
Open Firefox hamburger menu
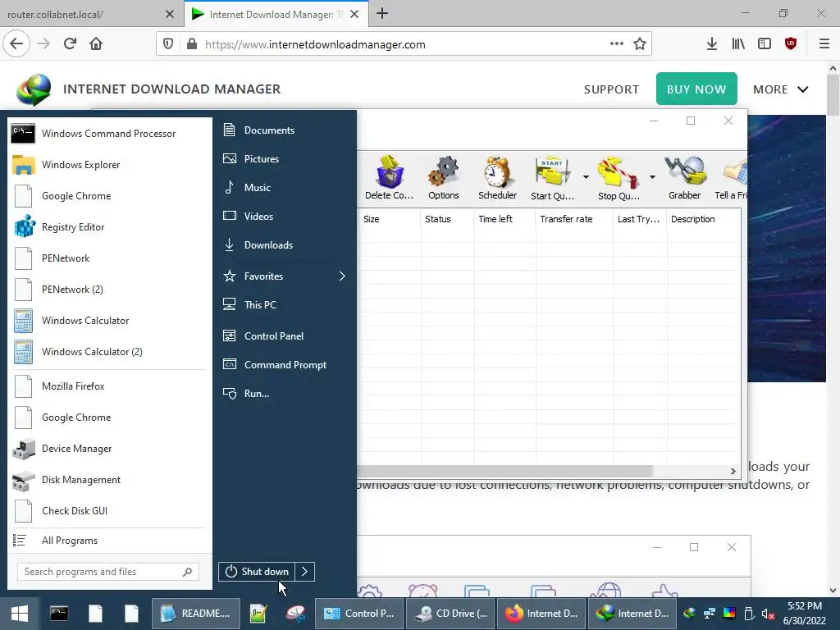824,44
